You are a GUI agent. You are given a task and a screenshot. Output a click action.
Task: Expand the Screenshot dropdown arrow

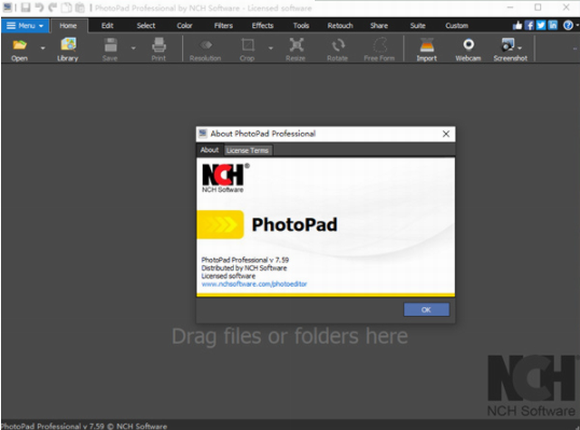point(520,48)
